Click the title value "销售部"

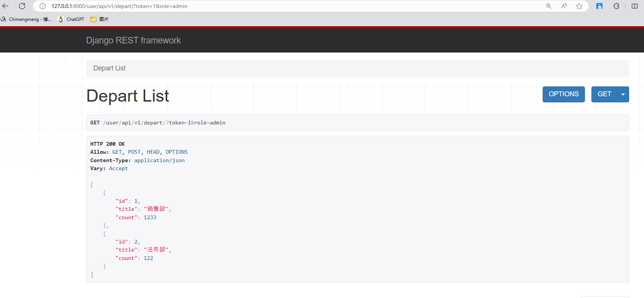click(156, 209)
